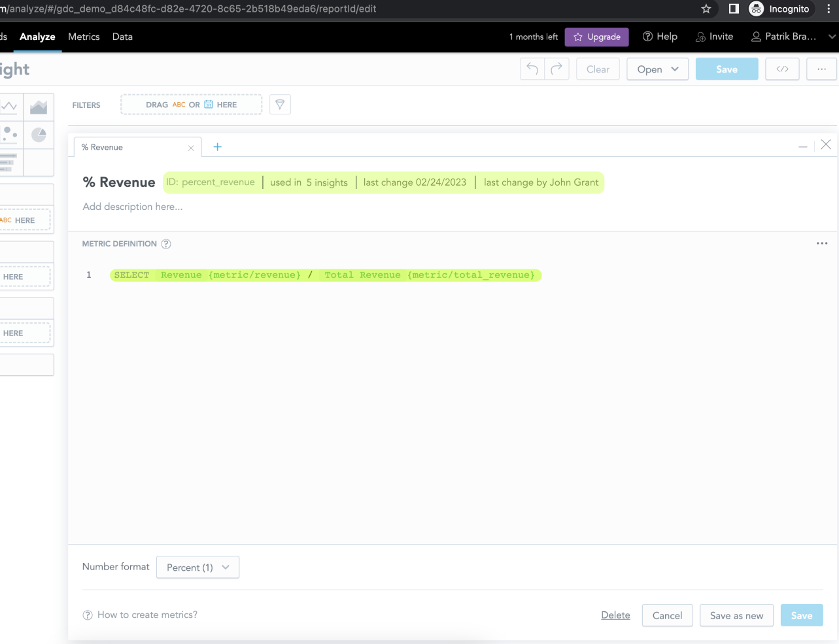The height and width of the screenshot is (644, 839).
Task: Expand the Open insights dropdown
Action: tap(657, 69)
